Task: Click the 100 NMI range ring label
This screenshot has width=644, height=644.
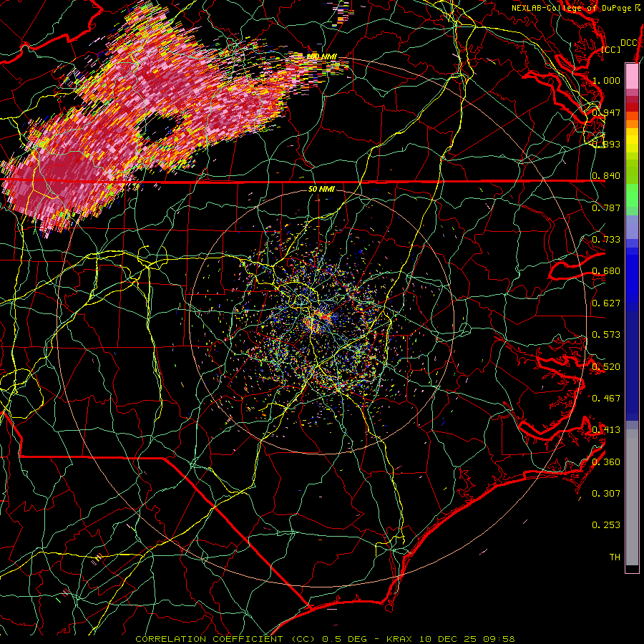Action: tap(321, 56)
